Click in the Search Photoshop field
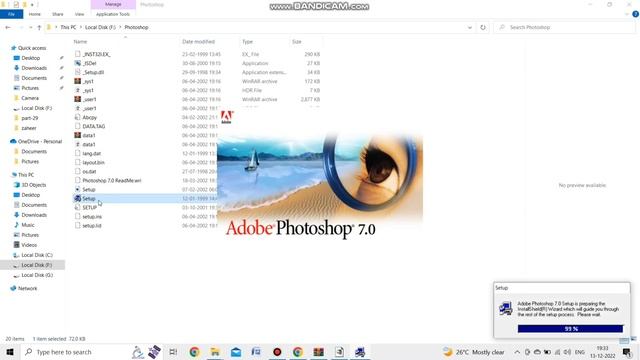Image resolution: width=640 pixels, height=360 pixels. (x=565, y=27)
